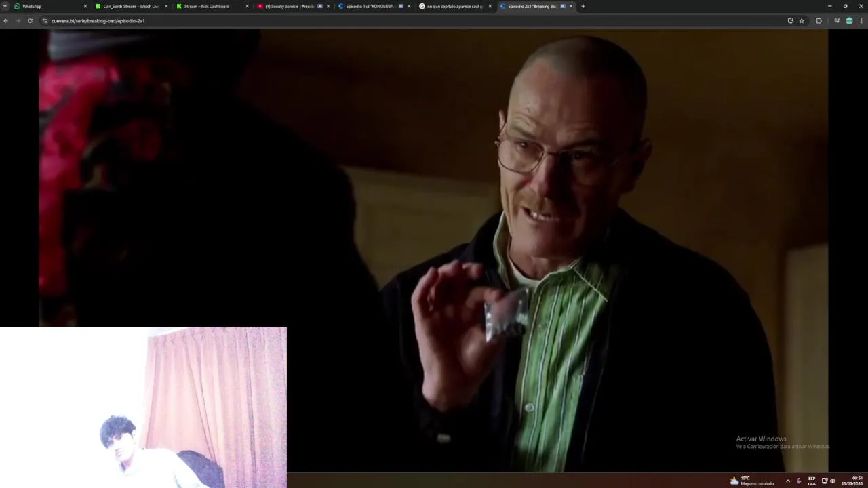
Task: Switch to the Episodio 1x3 KONOSUBA tab
Action: (x=373, y=6)
